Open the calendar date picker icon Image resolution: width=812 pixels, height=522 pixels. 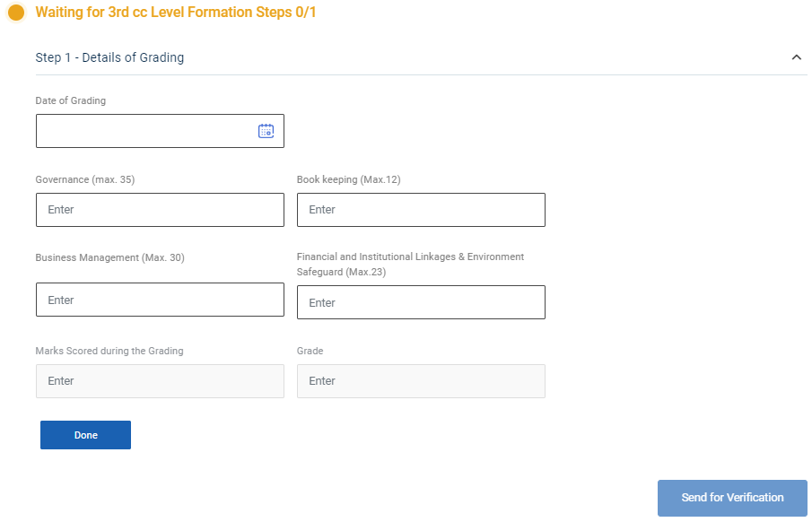pyautogui.click(x=266, y=131)
